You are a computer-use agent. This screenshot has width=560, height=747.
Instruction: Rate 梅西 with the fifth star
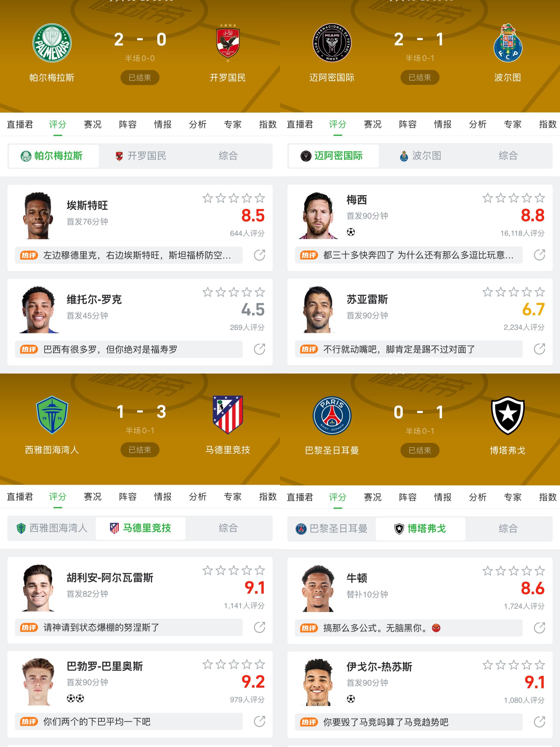[x=540, y=198]
